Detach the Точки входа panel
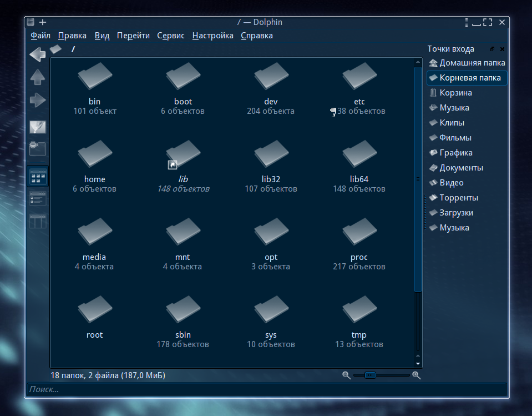This screenshot has height=416, width=532. point(492,49)
